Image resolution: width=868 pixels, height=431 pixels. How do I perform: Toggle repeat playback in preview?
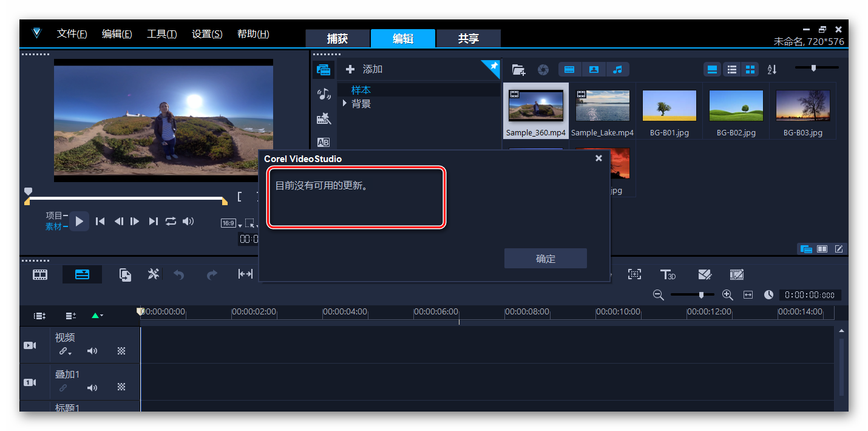coord(171,222)
